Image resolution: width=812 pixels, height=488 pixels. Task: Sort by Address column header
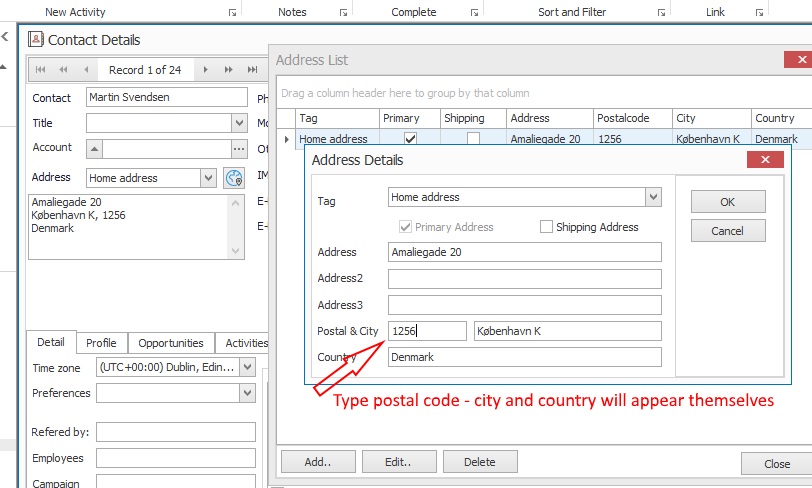click(550, 118)
